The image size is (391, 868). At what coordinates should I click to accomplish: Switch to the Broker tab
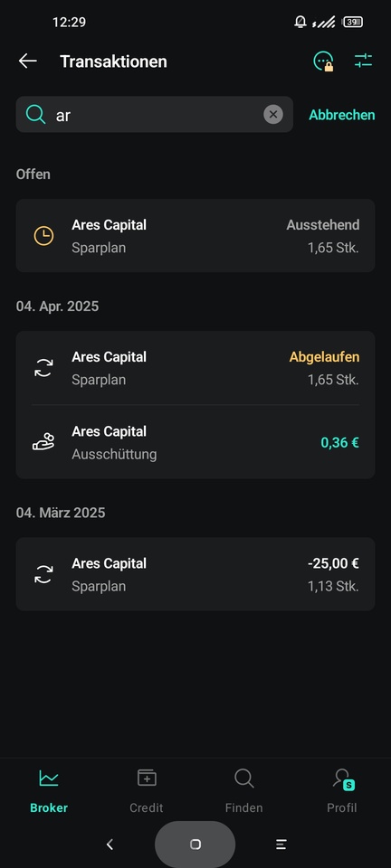[x=49, y=790]
